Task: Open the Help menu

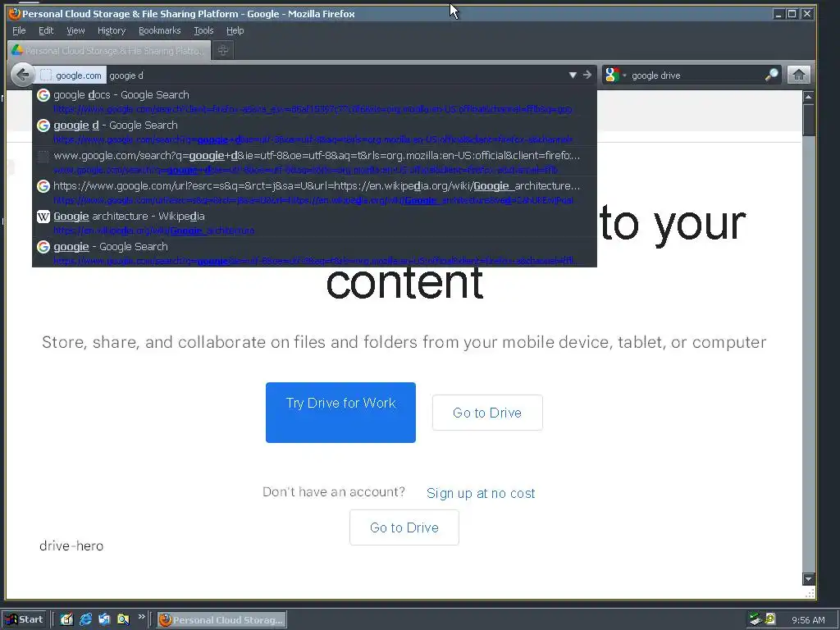Action: tap(235, 30)
